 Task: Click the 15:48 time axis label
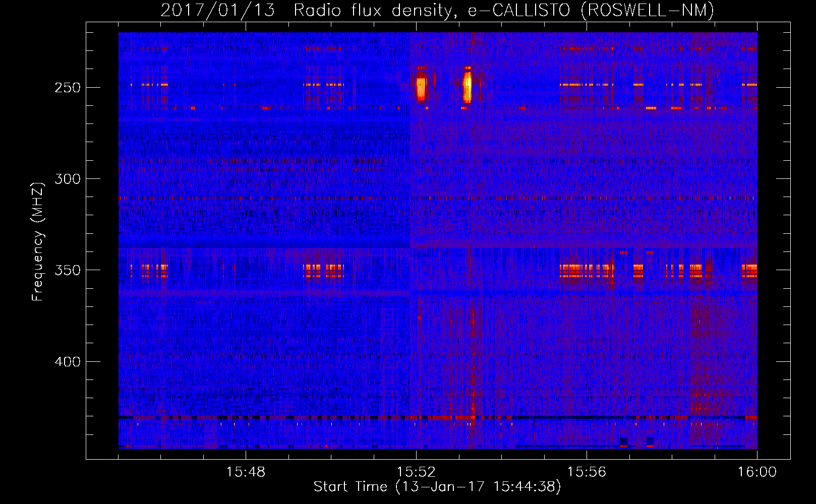246,472
